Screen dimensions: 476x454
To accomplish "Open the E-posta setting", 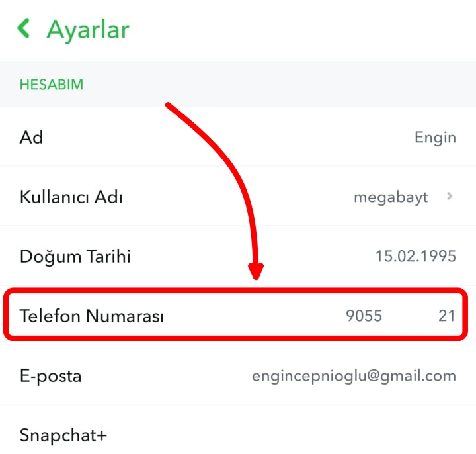I will [51, 376].
